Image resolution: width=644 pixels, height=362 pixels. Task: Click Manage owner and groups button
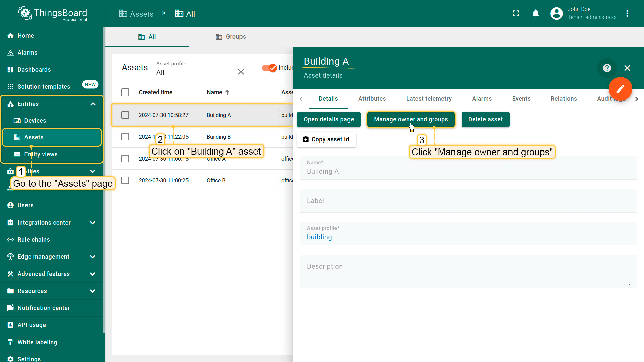pos(411,119)
